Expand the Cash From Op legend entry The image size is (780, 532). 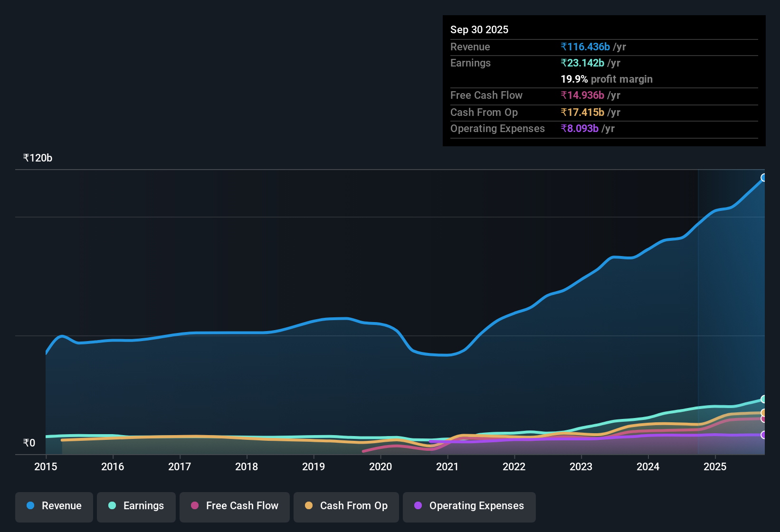(x=346, y=506)
